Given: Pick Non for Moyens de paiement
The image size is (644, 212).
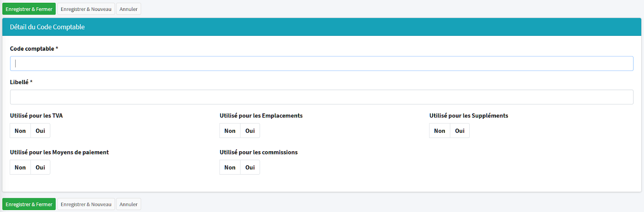Looking at the screenshot, I should (20, 167).
